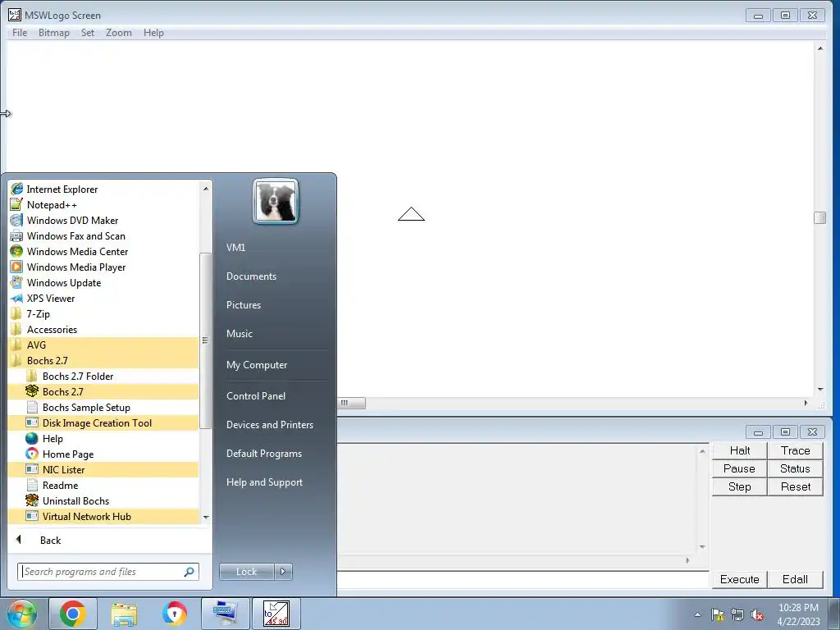
Task: Switch to MSWLogo taskbar button
Action: pos(276,614)
